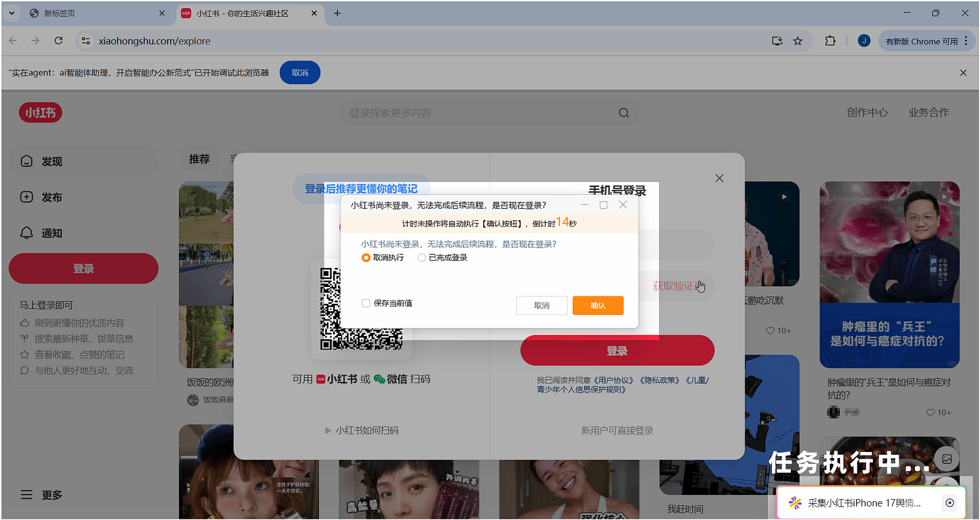This screenshot has width=980, height=520.
Task: Select the 推荐 category tab
Action: pyautogui.click(x=199, y=159)
